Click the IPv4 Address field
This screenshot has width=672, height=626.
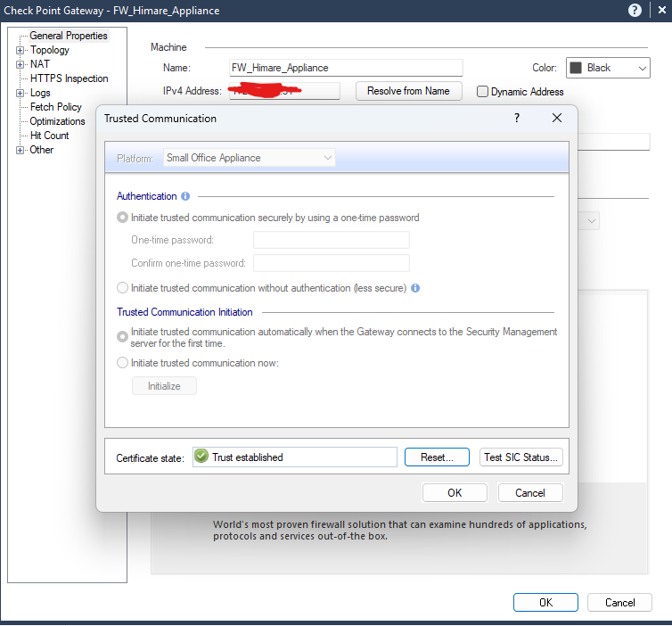(284, 91)
